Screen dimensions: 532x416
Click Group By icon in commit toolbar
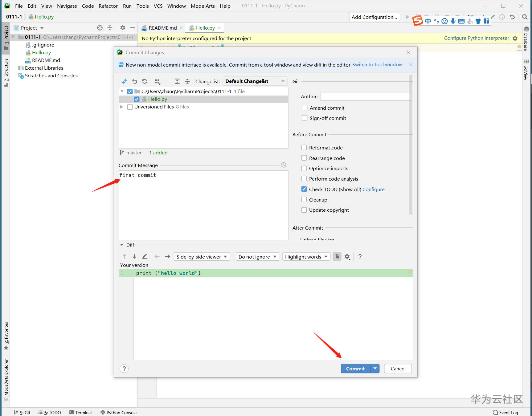158,81
